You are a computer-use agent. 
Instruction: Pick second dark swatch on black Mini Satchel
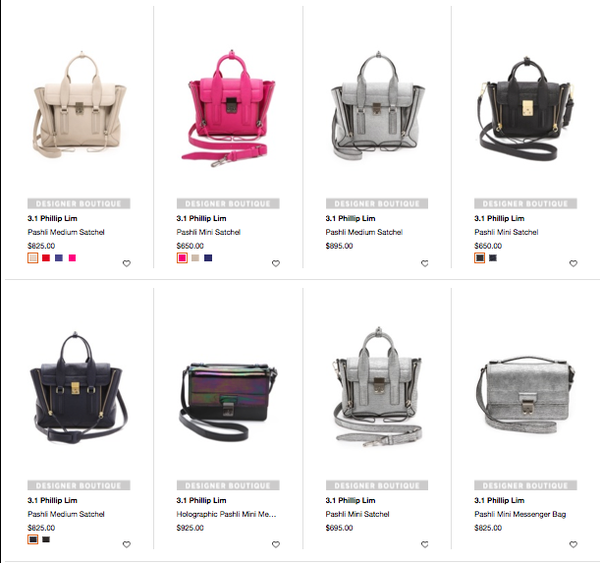493,258
